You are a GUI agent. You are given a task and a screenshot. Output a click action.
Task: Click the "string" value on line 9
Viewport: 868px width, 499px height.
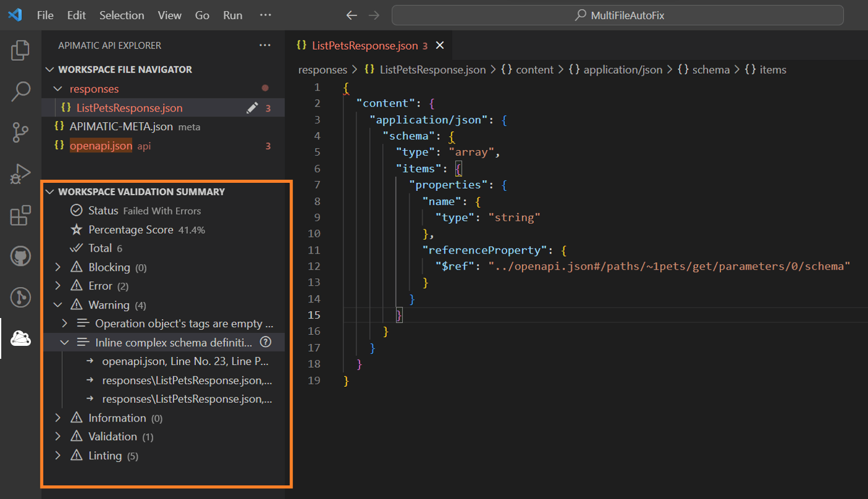515,218
